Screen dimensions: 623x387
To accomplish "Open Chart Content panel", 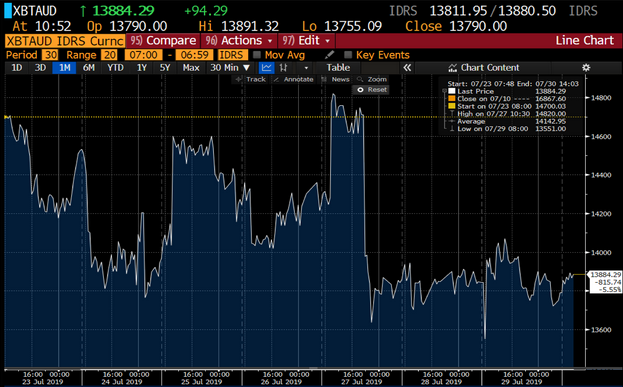I will pyautogui.click(x=484, y=68).
